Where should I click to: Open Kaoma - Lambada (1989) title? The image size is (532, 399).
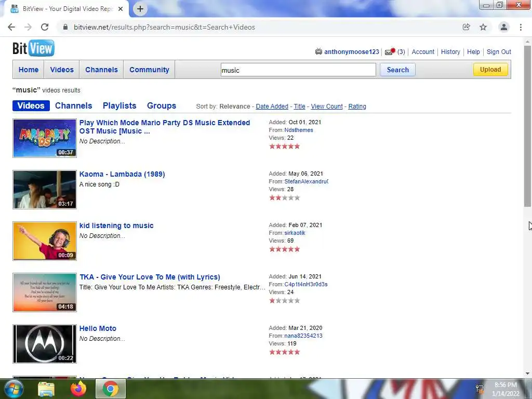(x=122, y=174)
